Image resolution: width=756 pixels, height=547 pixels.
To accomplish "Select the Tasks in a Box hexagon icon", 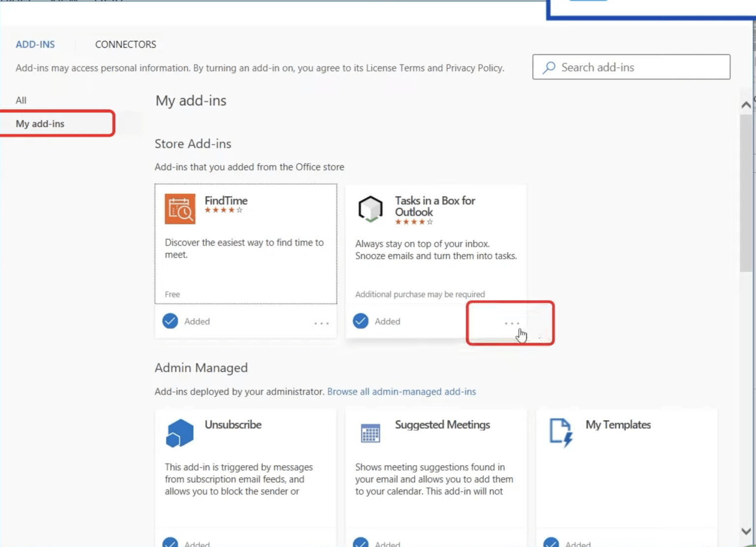I will click(371, 209).
